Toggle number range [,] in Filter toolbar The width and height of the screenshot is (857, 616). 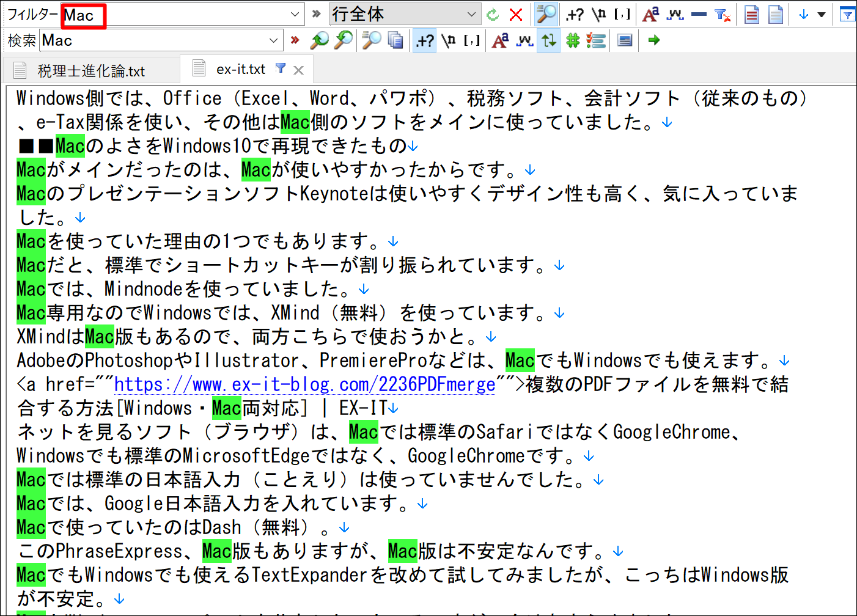622,15
